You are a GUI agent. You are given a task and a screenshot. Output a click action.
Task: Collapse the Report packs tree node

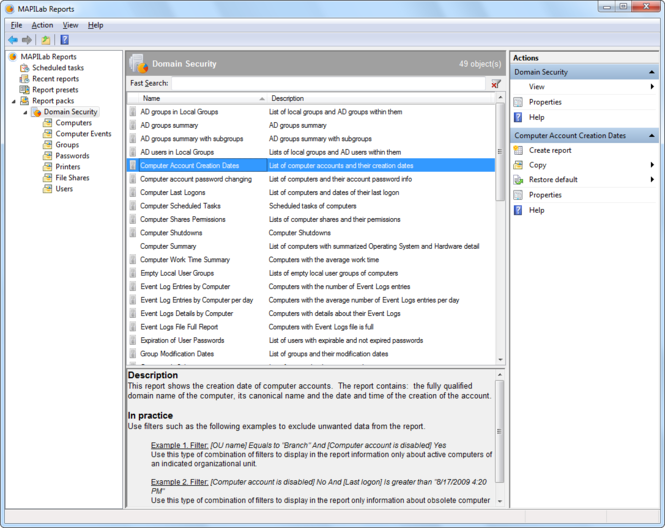pyautogui.click(x=14, y=101)
